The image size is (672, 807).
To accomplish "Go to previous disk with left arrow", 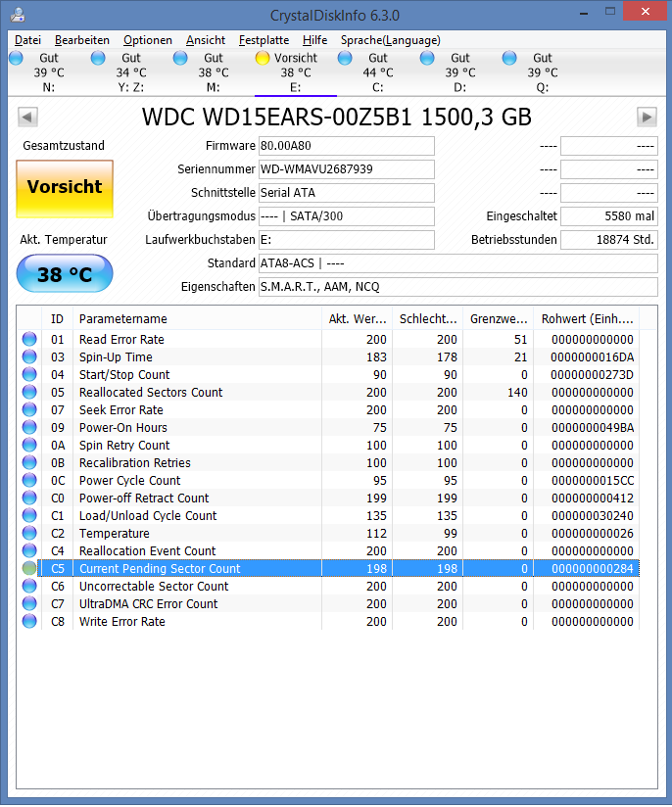I will click(x=27, y=117).
